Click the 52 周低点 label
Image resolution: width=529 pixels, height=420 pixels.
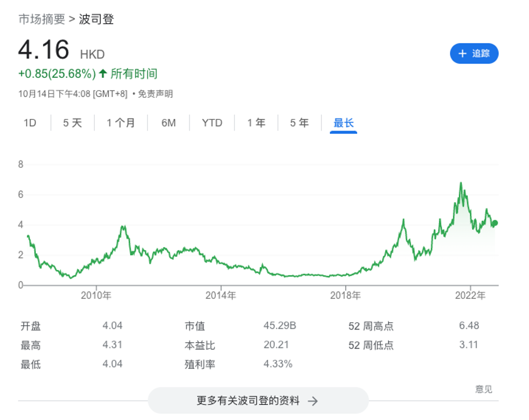[371, 345]
